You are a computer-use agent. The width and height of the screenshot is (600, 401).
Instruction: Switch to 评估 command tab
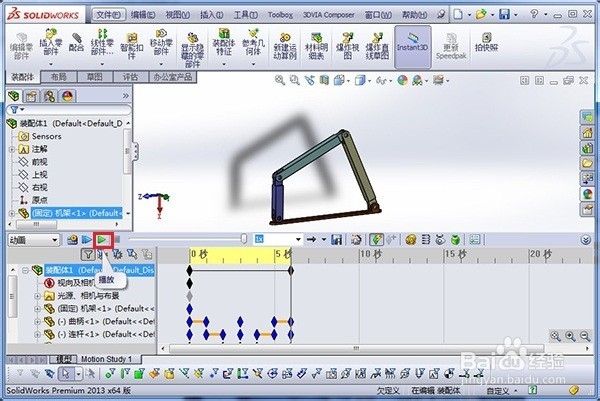click(130, 77)
